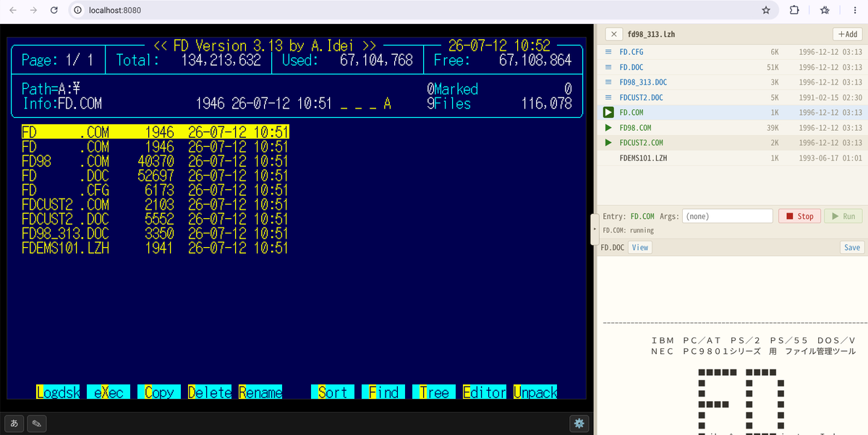Click the pencil icon button

(x=36, y=423)
